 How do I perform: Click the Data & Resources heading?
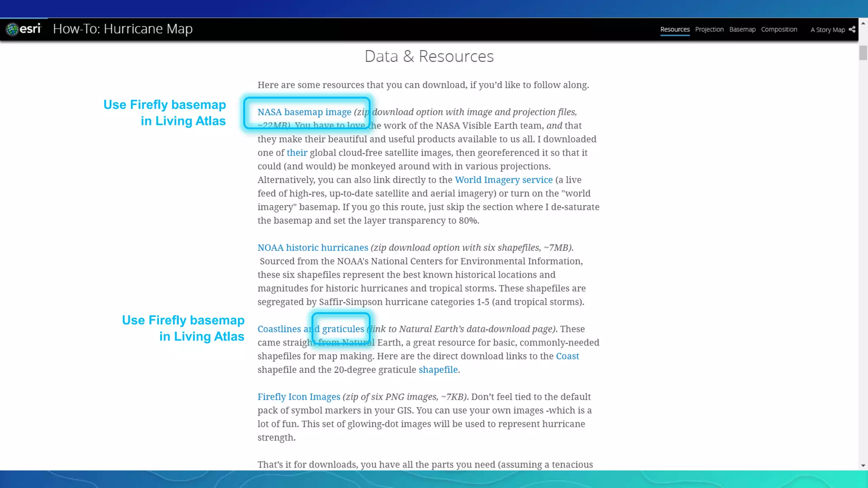[x=429, y=56]
